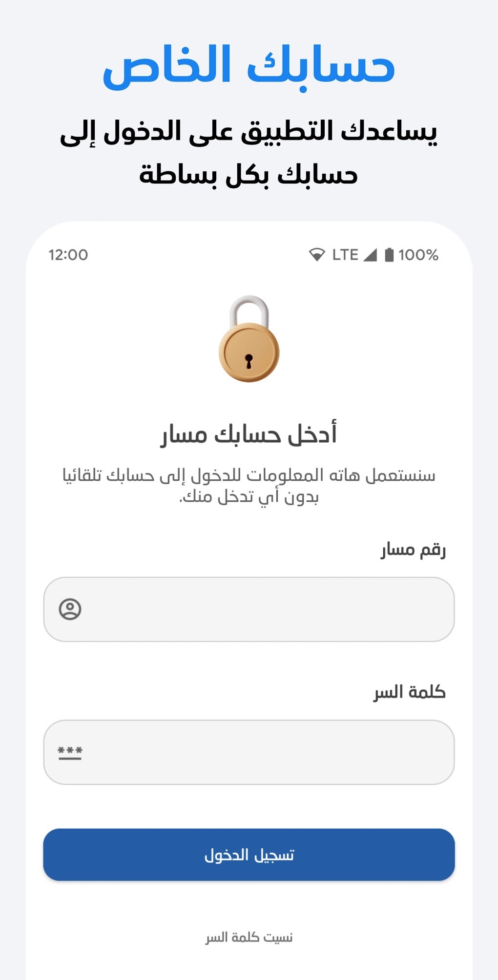Click the 12:00 clock in status bar
This screenshot has width=498, height=980.
[68, 255]
